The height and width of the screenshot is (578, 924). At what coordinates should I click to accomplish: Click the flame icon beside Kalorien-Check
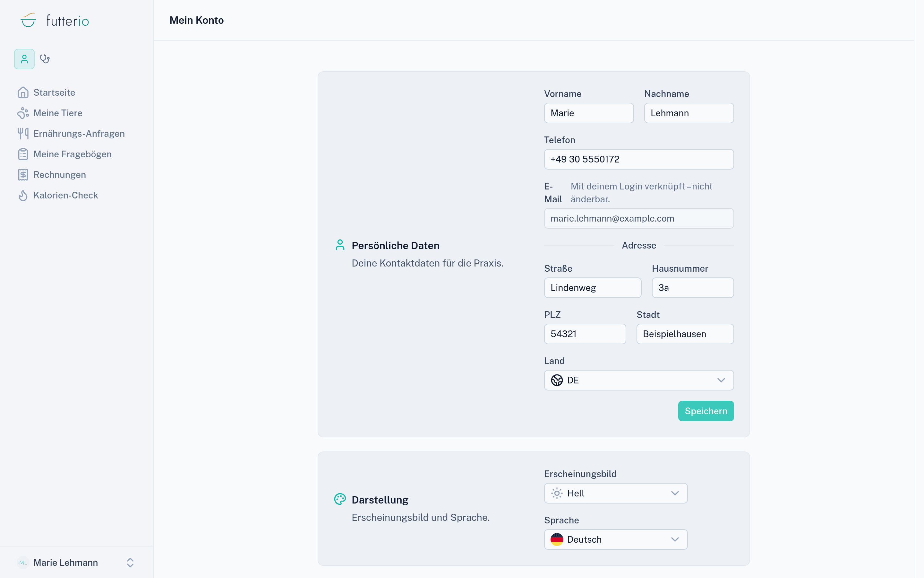pos(23,195)
